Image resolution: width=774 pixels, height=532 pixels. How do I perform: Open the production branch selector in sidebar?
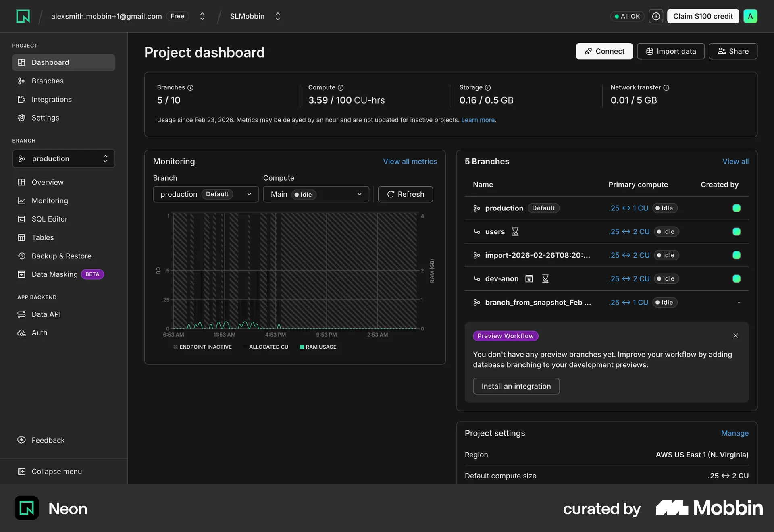[x=64, y=159]
